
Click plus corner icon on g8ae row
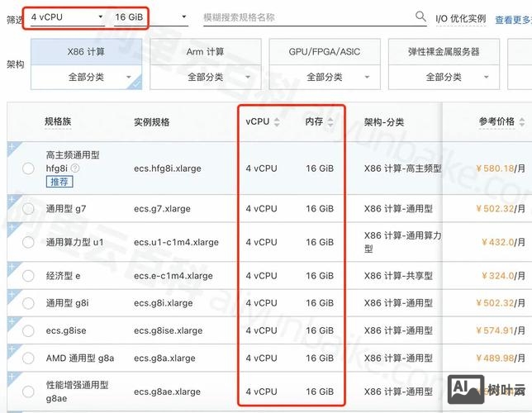point(12,377)
